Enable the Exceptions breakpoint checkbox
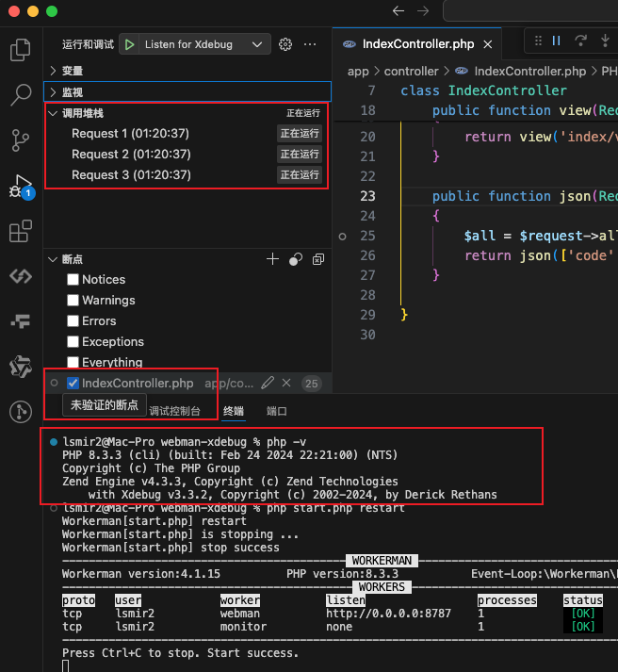Screen dimensions: 618x672 click(x=73, y=341)
